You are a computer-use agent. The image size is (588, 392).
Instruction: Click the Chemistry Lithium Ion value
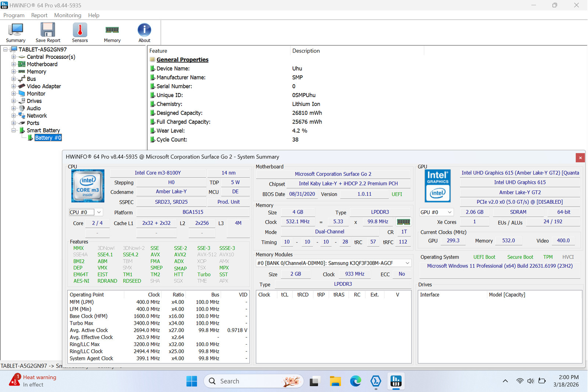coord(306,104)
